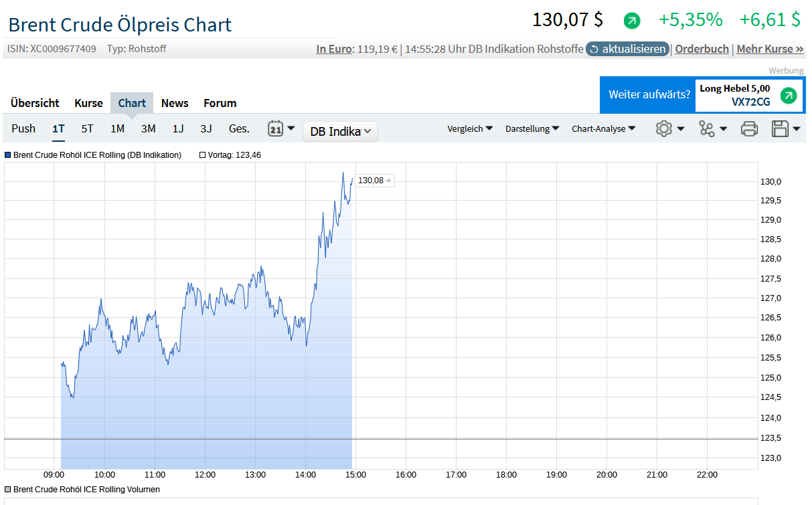The height and width of the screenshot is (505, 812).
Task: Expand the Vergleich dropdown
Action: (x=470, y=129)
